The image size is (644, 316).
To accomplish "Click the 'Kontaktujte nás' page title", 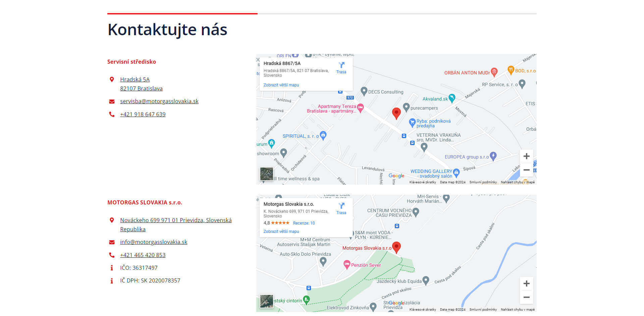I will 167,30.
